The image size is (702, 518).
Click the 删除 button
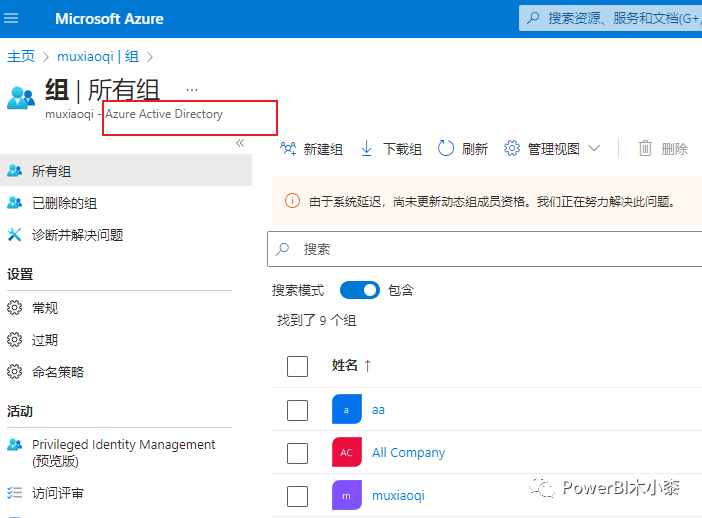pos(663,149)
